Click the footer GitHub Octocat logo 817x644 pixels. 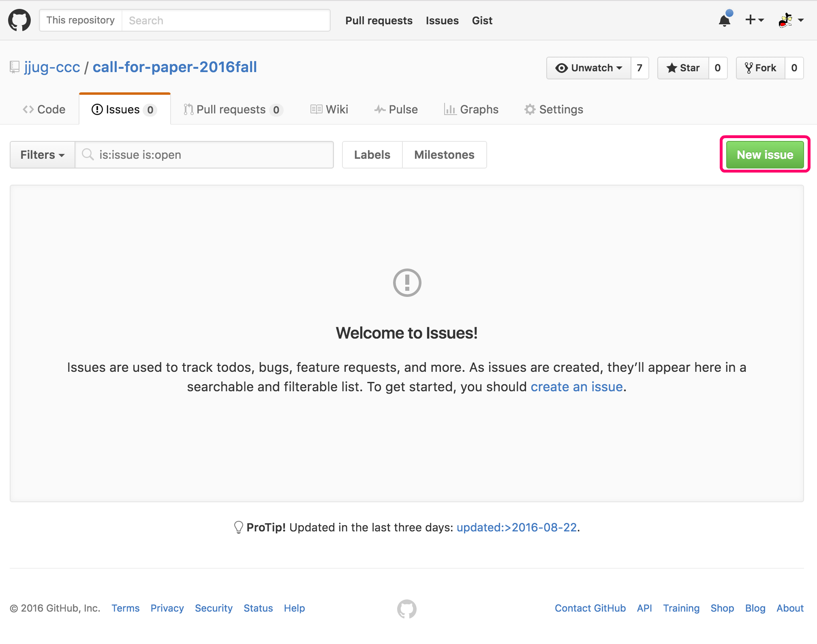(407, 609)
